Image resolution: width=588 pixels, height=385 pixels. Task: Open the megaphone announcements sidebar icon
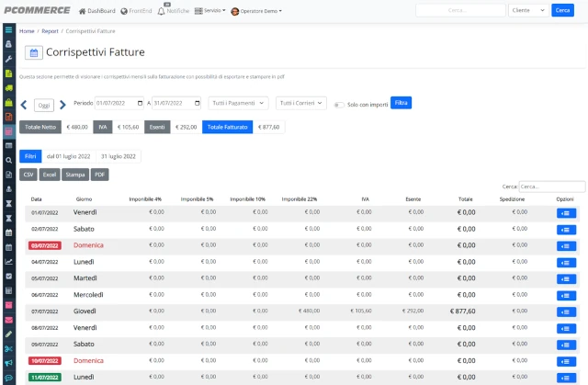point(8,363)
